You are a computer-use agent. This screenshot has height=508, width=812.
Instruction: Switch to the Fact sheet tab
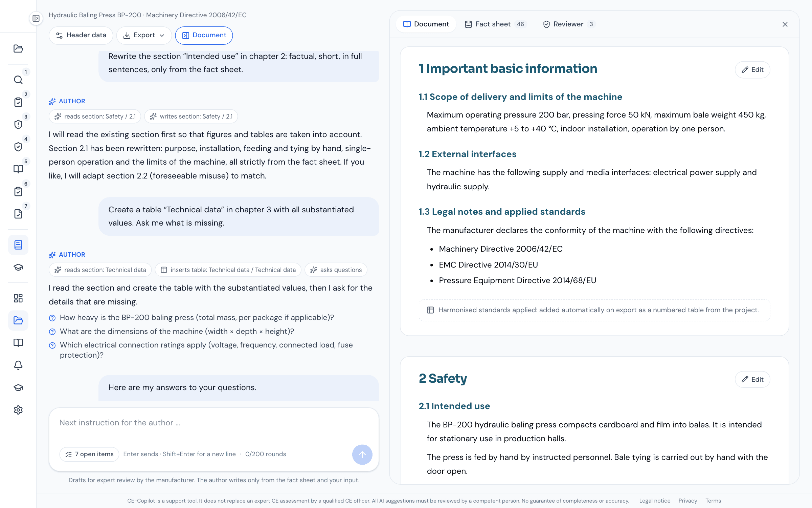[496, 24]
